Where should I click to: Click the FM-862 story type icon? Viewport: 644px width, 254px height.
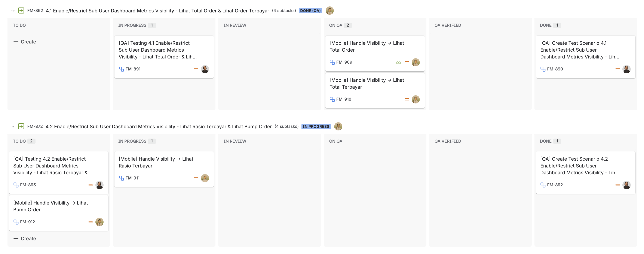pos(21,11)
